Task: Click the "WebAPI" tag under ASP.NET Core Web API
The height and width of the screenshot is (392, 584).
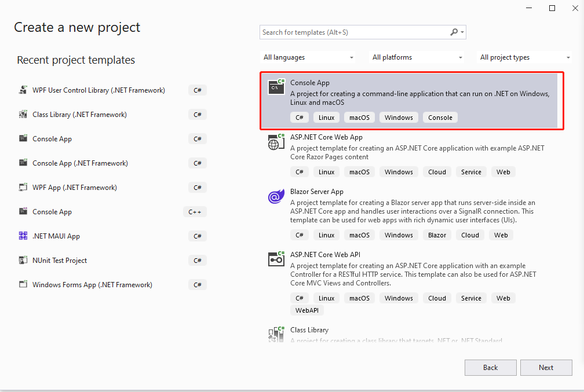Action: tap(307, 310)
